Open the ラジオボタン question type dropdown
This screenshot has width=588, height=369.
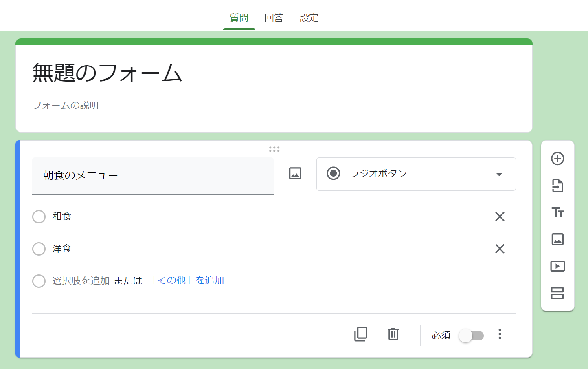pyautogui.click(x=416, y=174)
